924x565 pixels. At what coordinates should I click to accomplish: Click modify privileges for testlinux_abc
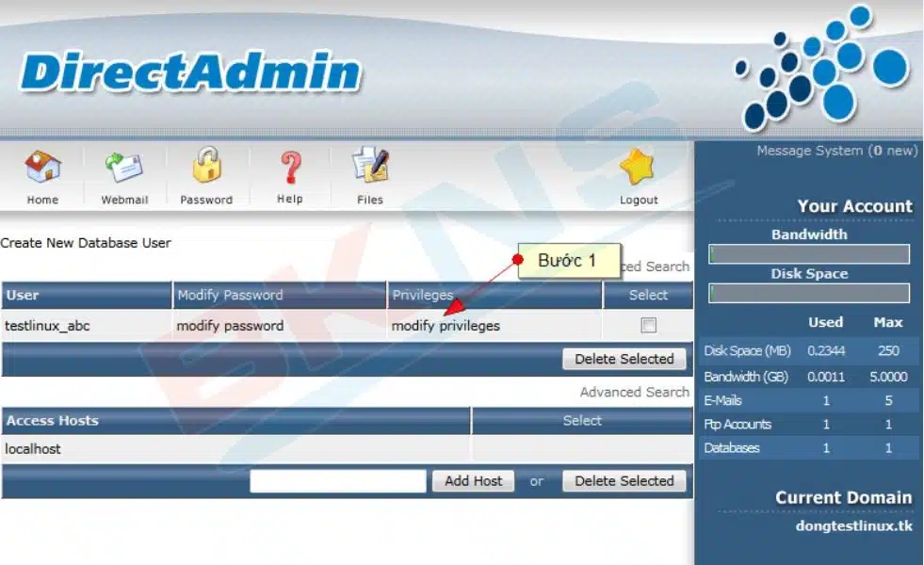(x=446, y=326)
